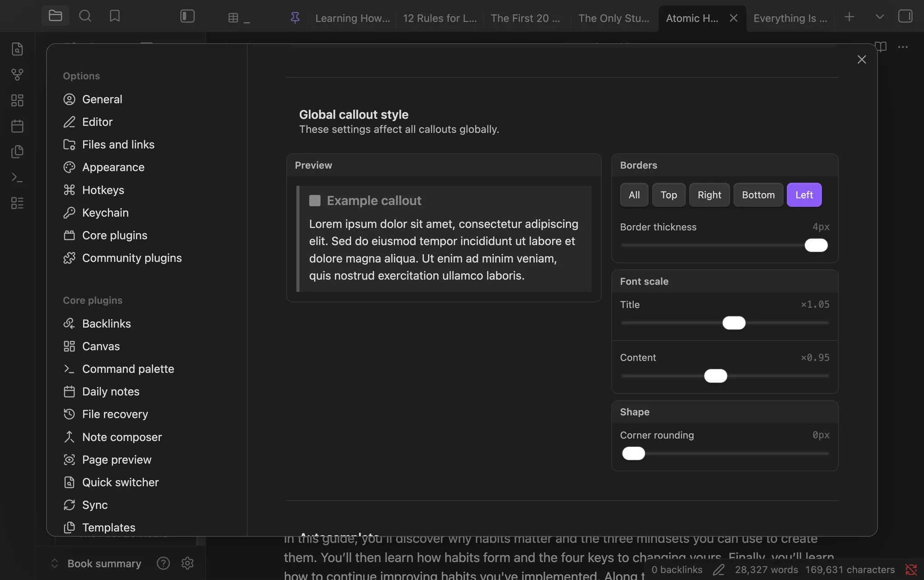Close the settings dialog with X
Image resolution: width=924 pixels, height=580 pixels.
(x=862, y=60)
